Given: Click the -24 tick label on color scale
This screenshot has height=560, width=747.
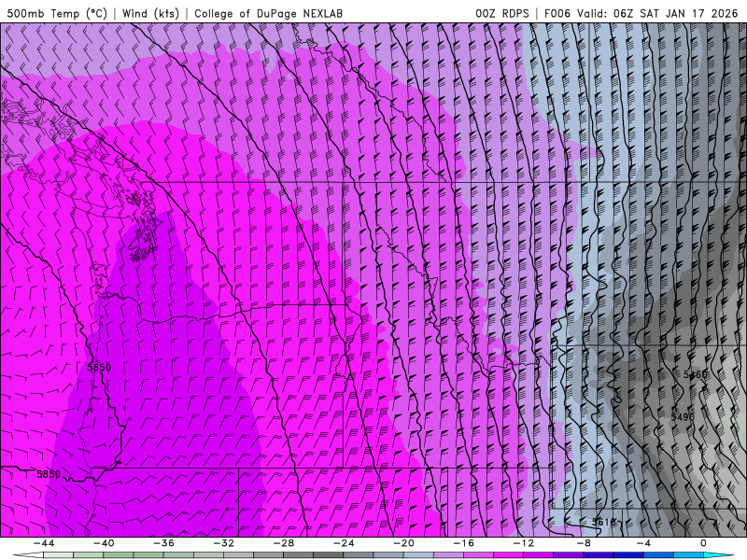Looking at the screenshot, I should (x=344, y=543).
